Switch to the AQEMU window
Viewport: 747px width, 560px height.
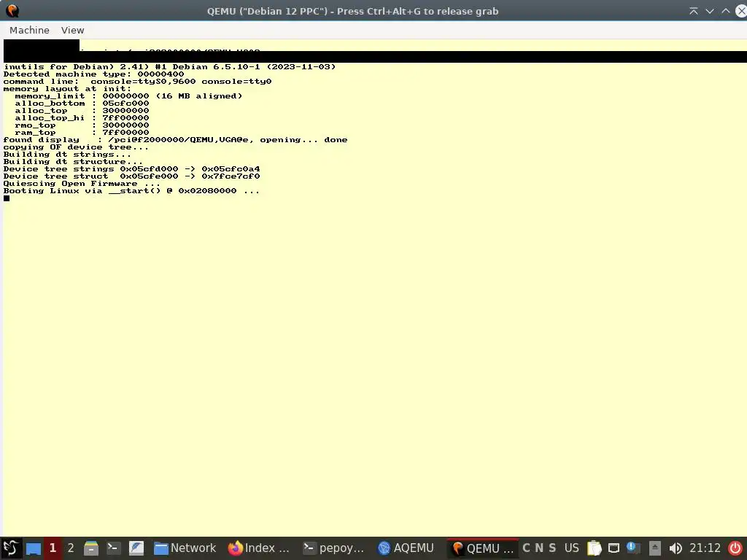[x=406, y=548]
